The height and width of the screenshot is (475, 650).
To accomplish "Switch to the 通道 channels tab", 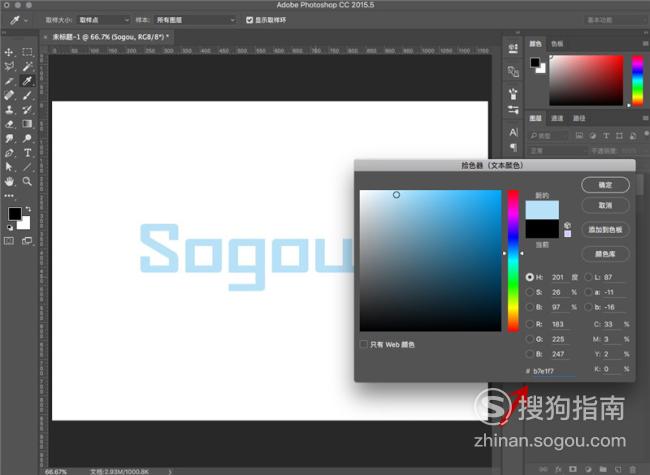I will pos(557,118).
